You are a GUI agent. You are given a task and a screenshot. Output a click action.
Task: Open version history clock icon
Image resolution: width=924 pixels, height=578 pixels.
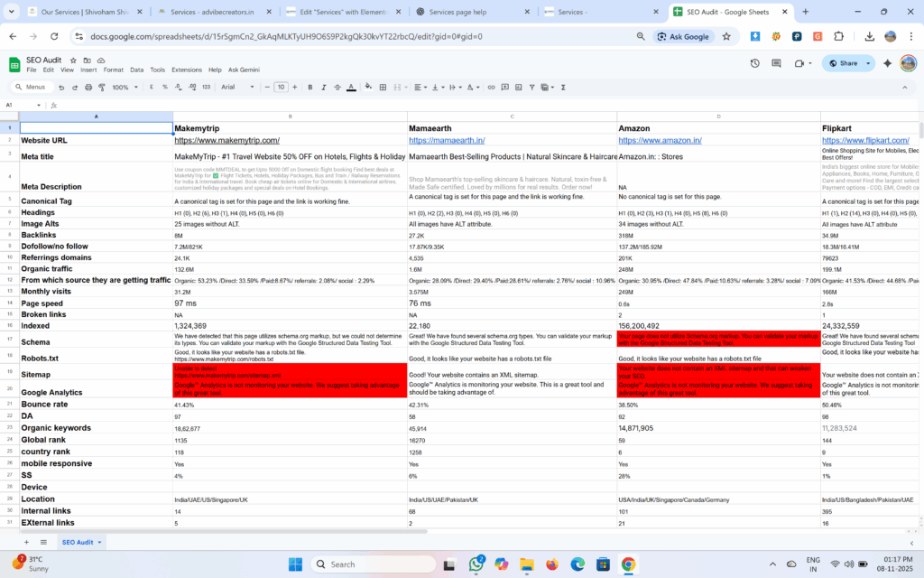[x=754, y=63]
